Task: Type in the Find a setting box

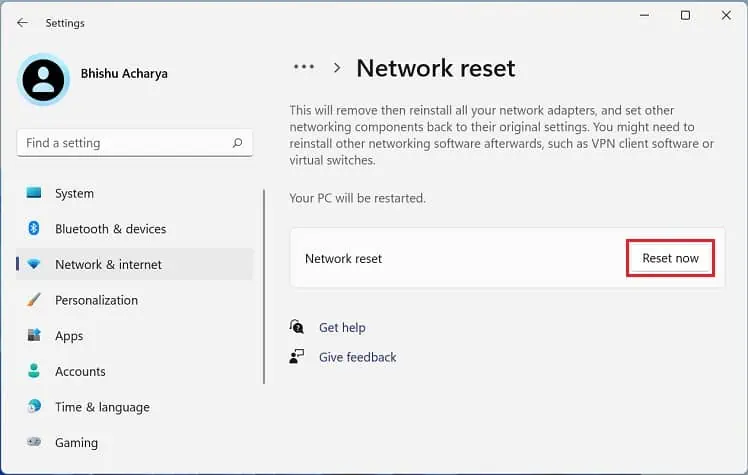Action: click(125, 143)
